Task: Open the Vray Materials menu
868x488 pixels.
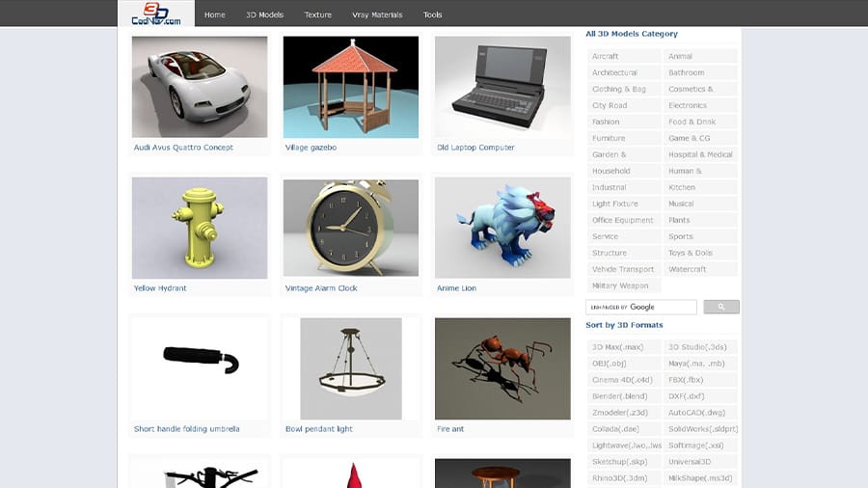Action: (377, 14)
